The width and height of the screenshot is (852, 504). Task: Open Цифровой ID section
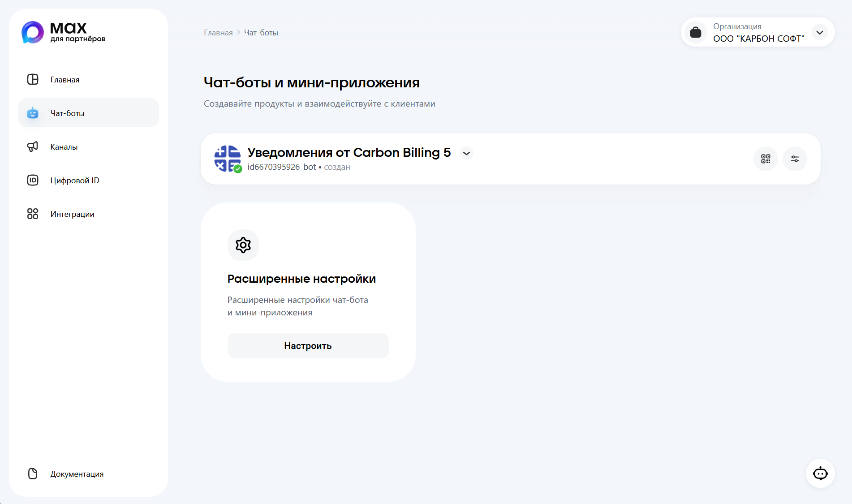89,180
